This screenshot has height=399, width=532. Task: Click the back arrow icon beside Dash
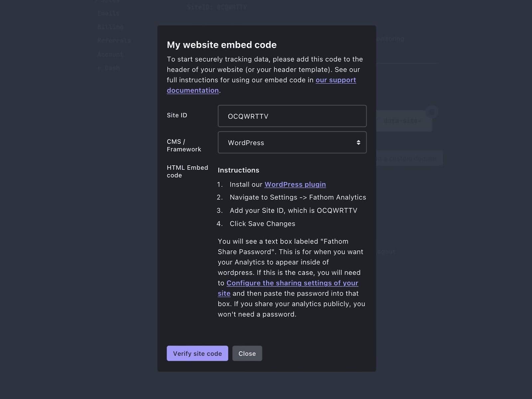[99, 68]
